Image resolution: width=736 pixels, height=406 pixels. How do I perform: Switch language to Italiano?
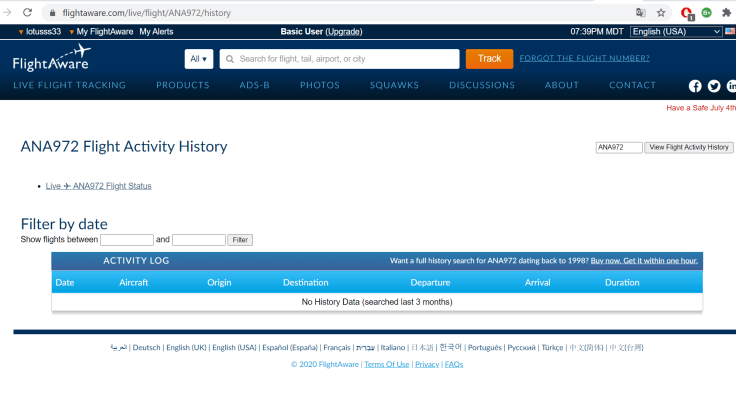coord(392,347)
